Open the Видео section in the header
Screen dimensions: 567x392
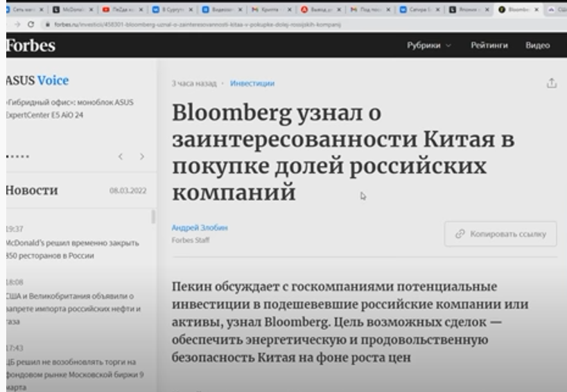[537, 46]
